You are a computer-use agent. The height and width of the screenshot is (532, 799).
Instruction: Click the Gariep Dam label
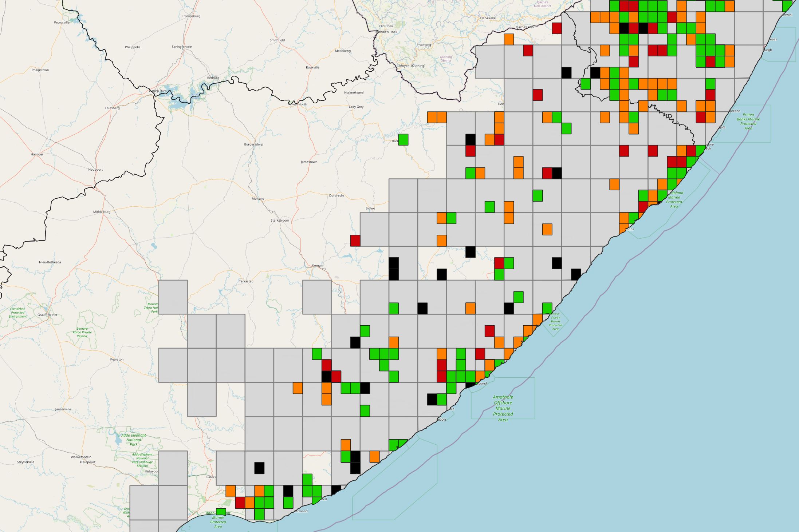click(x=158, y=91)
